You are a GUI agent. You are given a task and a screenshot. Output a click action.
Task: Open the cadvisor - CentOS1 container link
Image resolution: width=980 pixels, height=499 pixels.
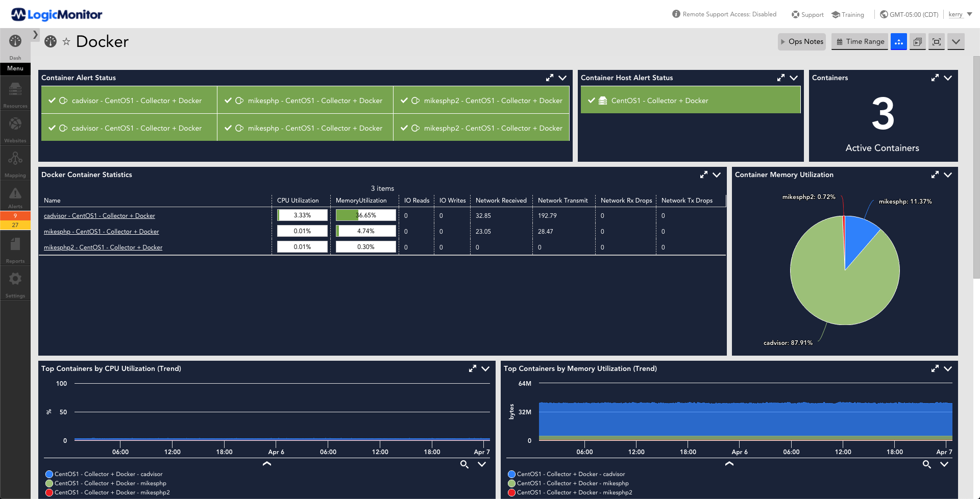(100, 216)
